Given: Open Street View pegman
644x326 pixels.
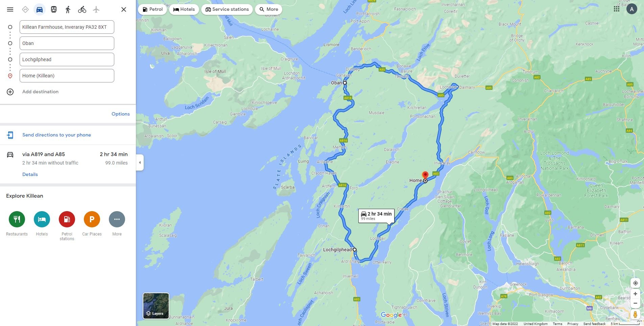Looking at the screenshot, I should [x=635, y=315].
